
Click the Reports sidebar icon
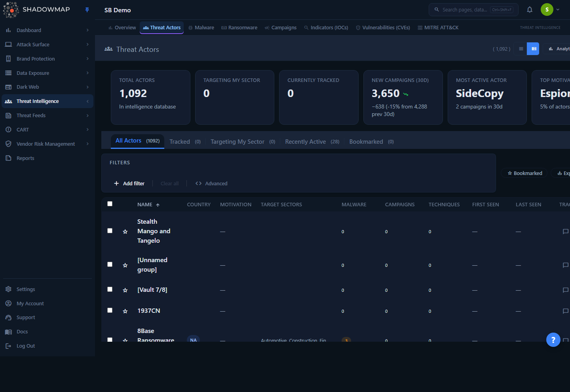(x=8, y=158)
